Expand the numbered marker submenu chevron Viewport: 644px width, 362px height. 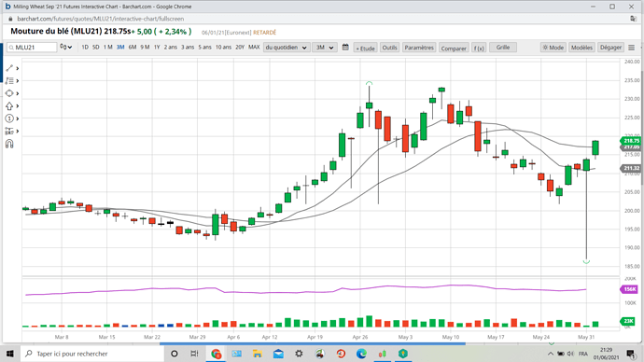tap(17, 118)
